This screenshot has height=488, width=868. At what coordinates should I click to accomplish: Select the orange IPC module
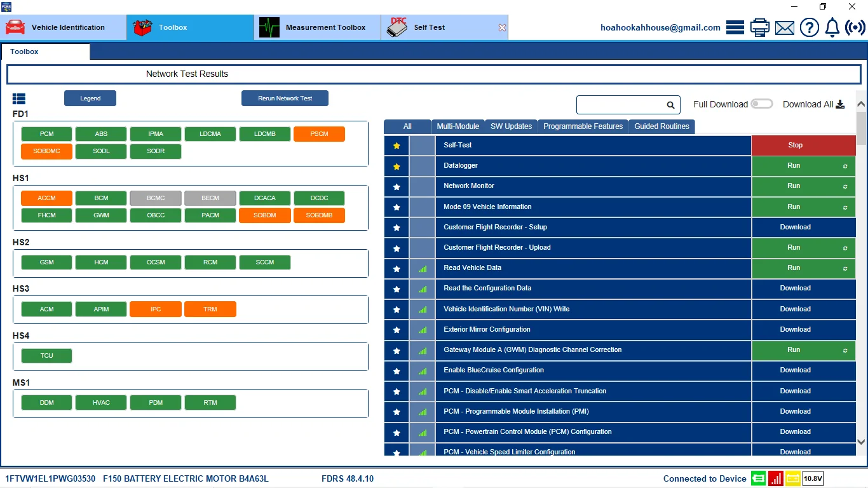click(156, 309)
